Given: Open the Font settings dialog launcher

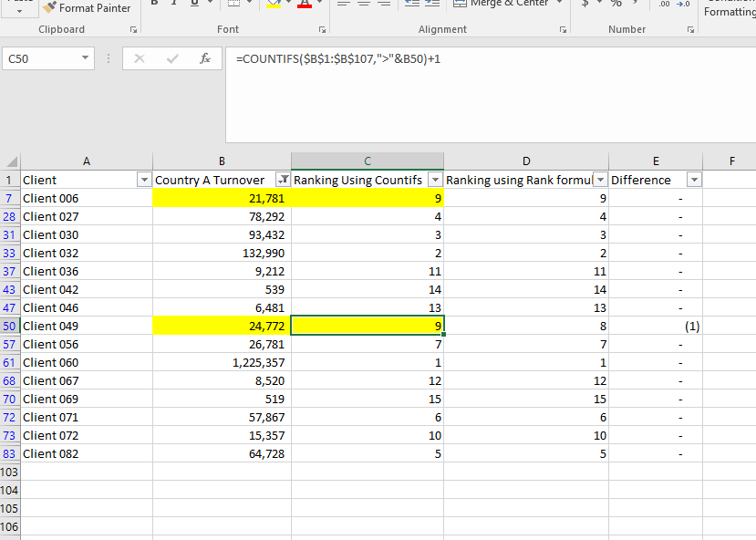Looking at the screenshot, I should tap(322, 30).
